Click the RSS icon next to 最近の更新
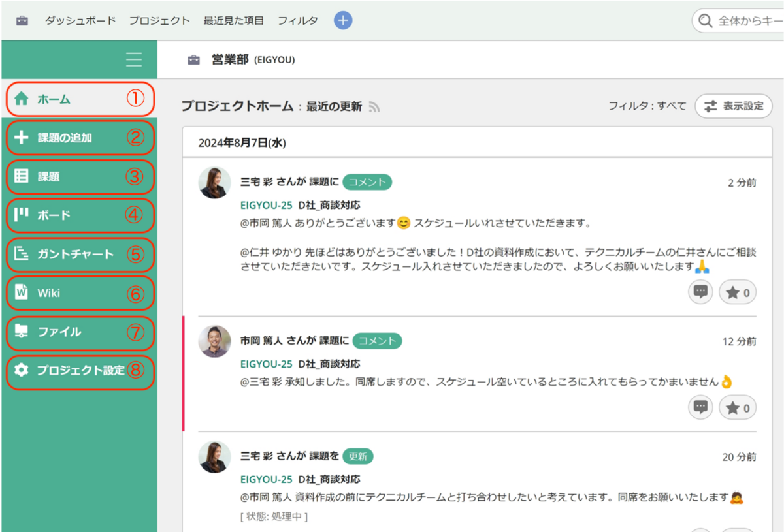The image size is (784, 532). (374, 106)
